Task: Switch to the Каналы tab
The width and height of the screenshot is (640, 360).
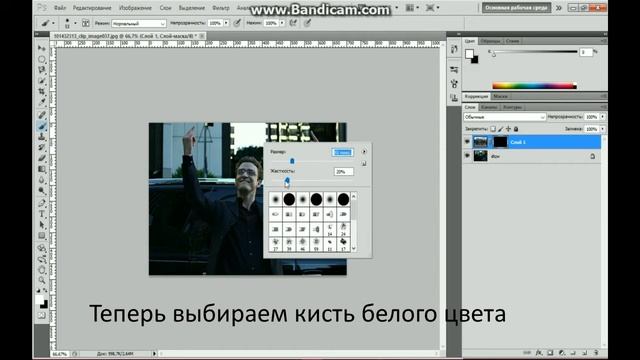Action: 489,107
